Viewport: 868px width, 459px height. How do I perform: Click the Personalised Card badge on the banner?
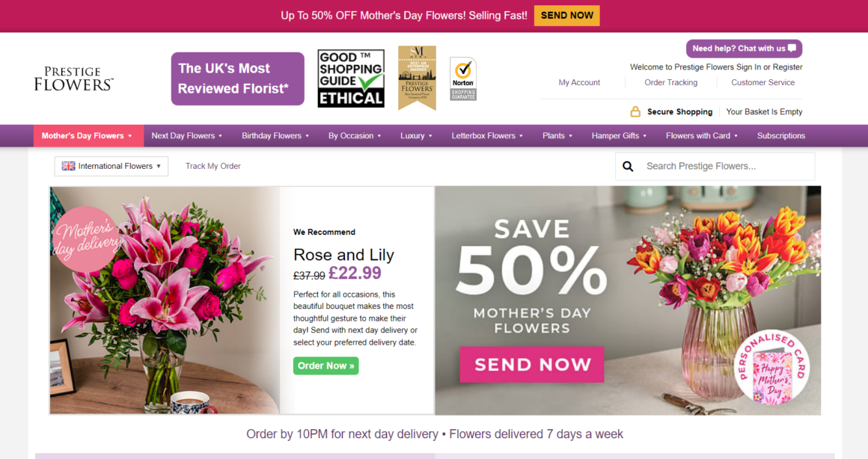[x=771, y=368]
